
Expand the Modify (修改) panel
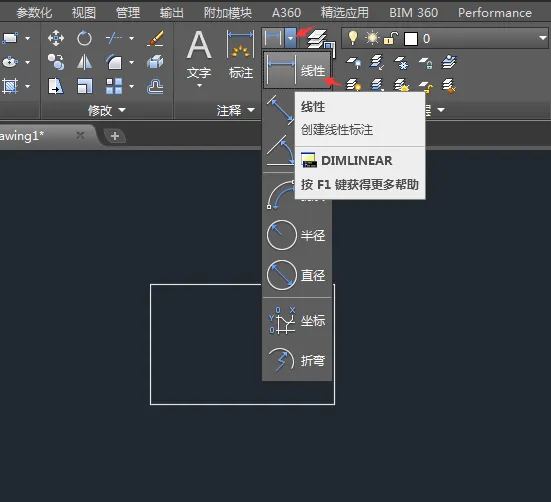(106, 110)
